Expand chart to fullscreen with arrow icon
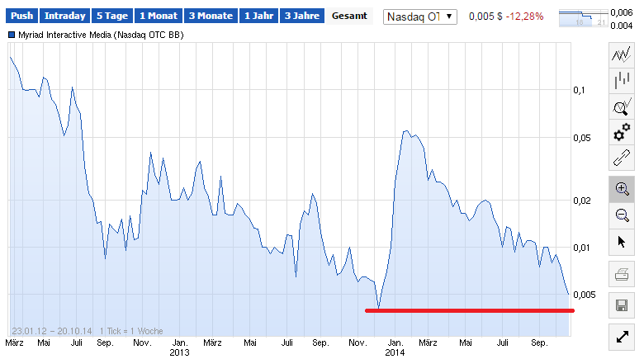Viewport: 644px width, 359px height. click(622, 338)
